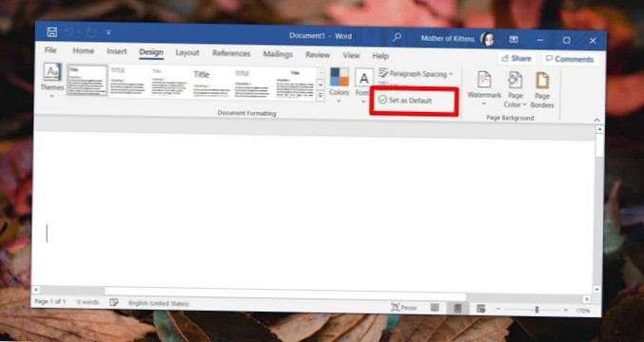Click Set as Default

405,100
